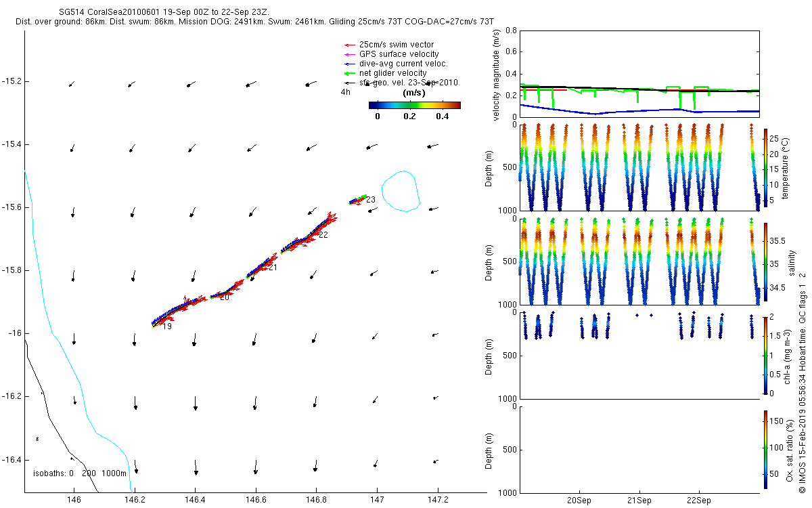Click latitude tick label -15.8
This screenshot has width=812, height=508.
click(x=12, y=270)
